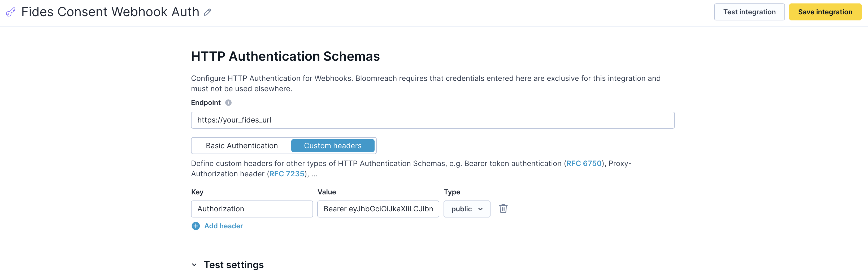The width and height of the screenshot is (868, 279).
Task: Click the key icon beside the integration title
Action: 10,12
